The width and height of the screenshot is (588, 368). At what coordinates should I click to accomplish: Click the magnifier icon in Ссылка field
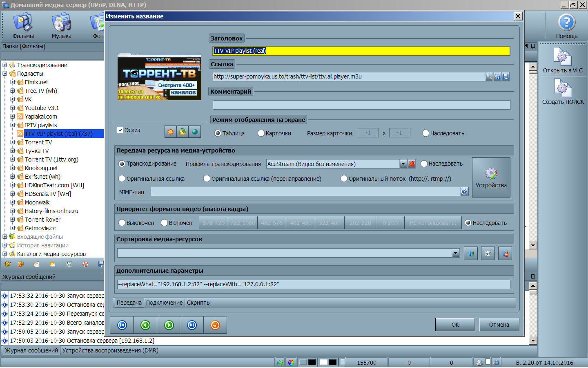(x=489, y=77)
